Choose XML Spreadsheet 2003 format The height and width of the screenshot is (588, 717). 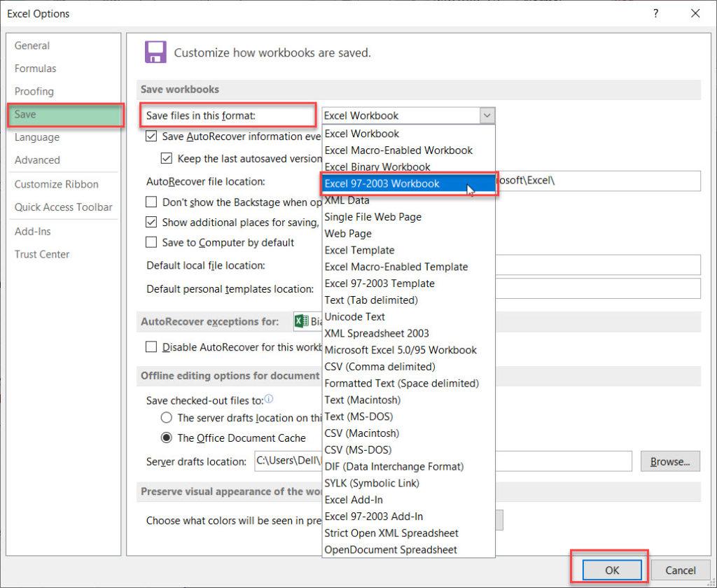(409, 333)
